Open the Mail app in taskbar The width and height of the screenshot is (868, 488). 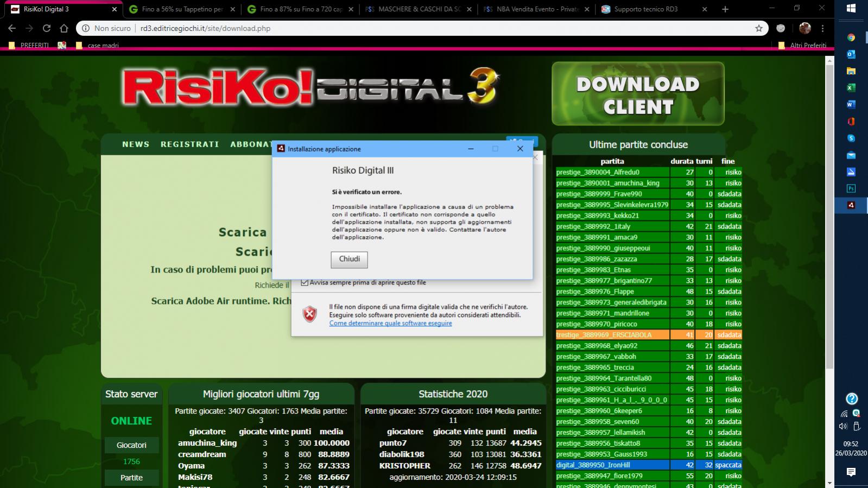851,155
